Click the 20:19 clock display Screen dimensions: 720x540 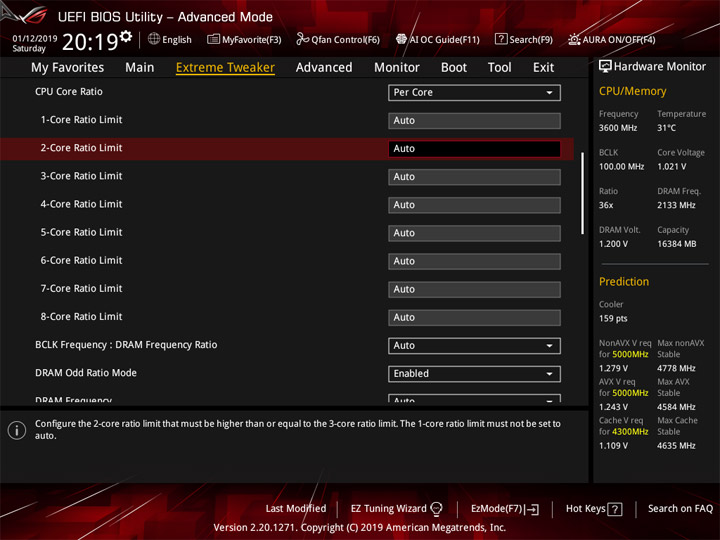[90, 42]
